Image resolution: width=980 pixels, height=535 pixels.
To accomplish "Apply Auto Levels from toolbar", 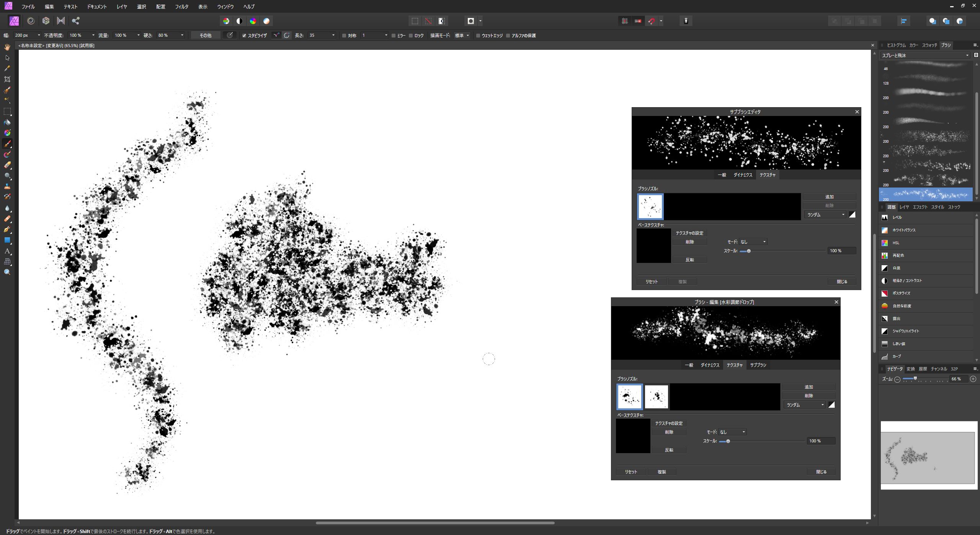I will tap(226, 21).
